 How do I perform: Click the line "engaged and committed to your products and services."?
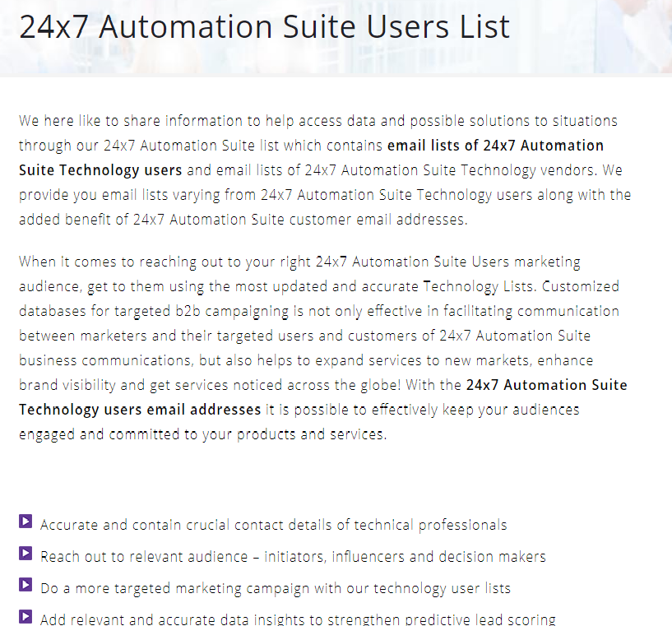202,434
